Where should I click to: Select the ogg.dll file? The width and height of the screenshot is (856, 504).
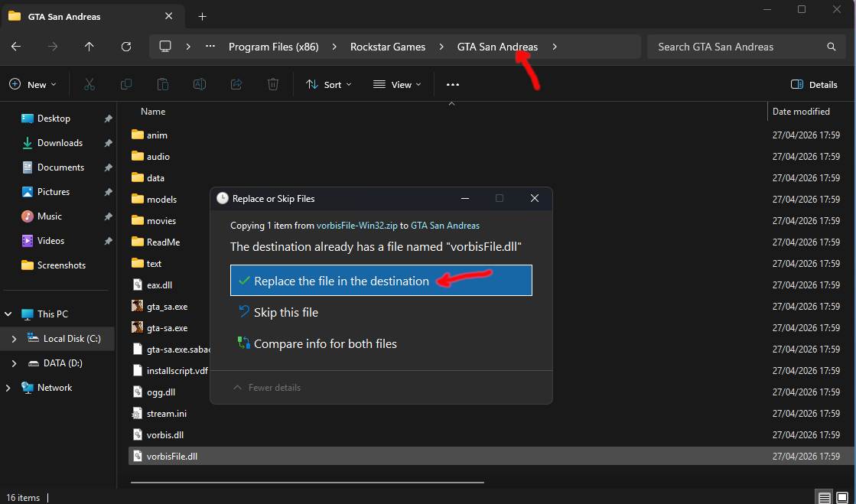click(x=154, y=392)
